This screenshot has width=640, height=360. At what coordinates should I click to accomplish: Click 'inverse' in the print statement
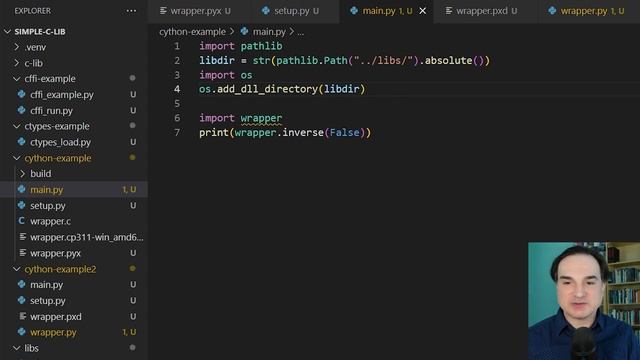pyautogui.click(x=303, y=132)
